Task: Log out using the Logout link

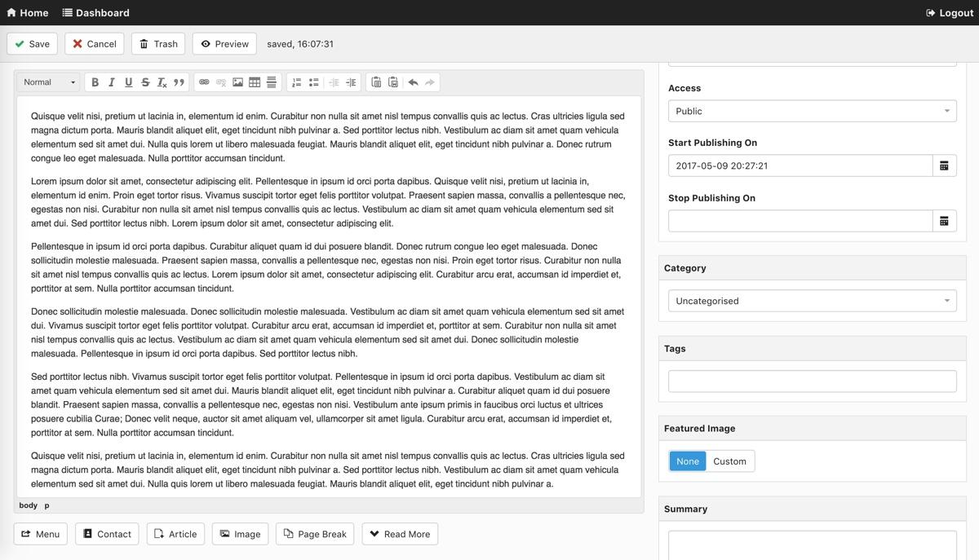Action: (950, 12)
